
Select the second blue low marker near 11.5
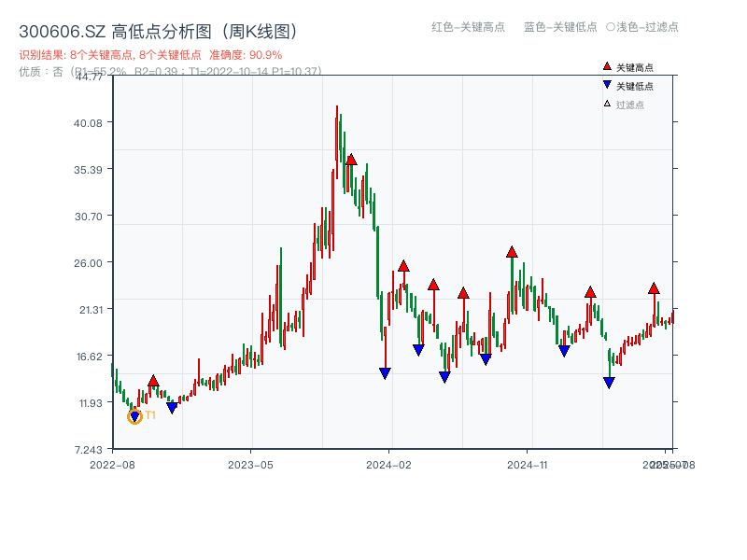coord(172,408)
